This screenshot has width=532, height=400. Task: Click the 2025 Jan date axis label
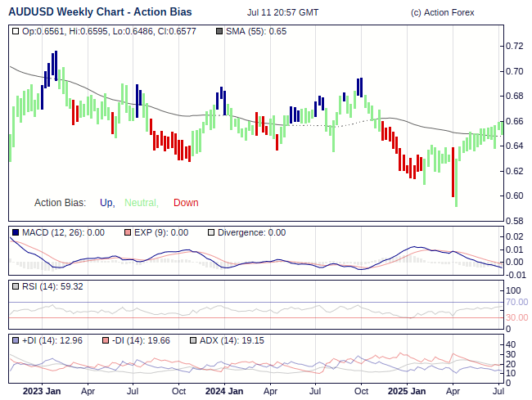click(406, 391)
